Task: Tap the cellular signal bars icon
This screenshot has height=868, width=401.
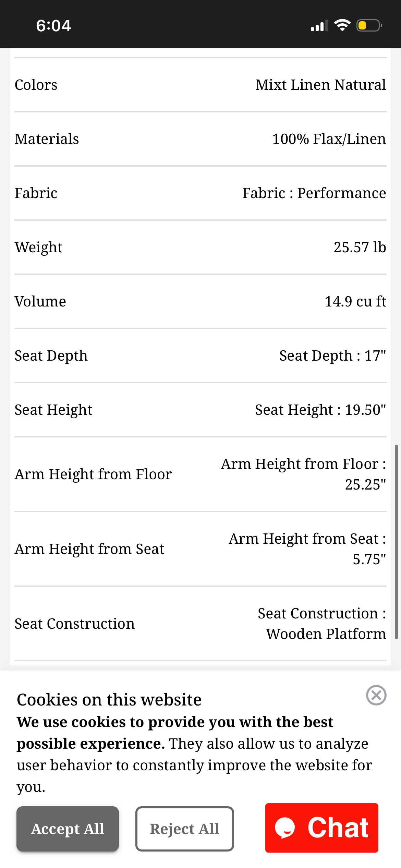Action: [319, 26]
